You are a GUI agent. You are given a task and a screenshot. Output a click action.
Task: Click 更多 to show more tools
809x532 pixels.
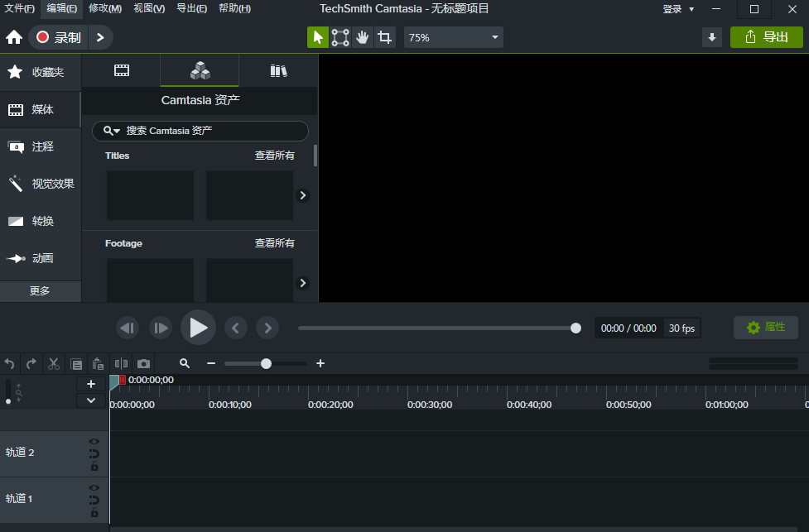pos(41,290)
